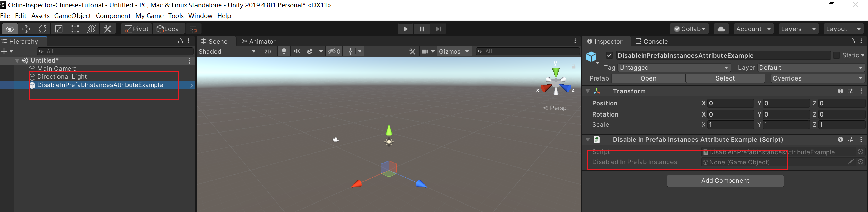This screenshot has width=868, height=212.
Task: Select the Rotate tool
Action: (42, 29)
